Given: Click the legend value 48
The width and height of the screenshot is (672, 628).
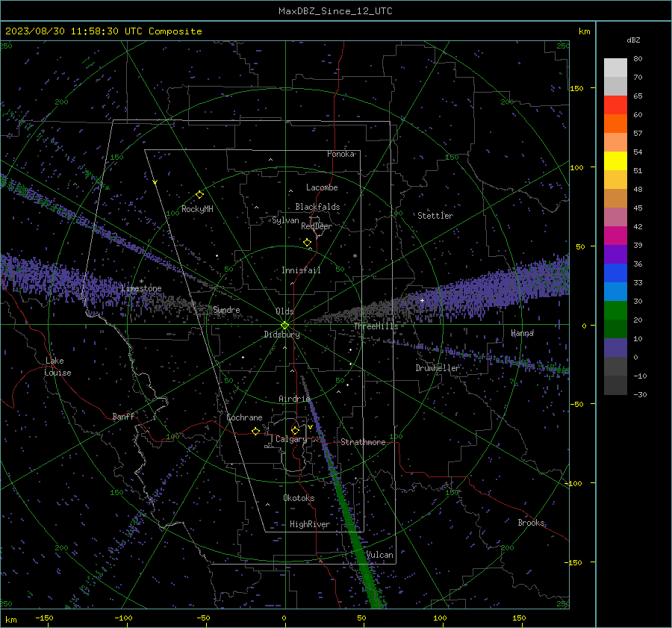Looking at the screenshot, I should [638, 190].
